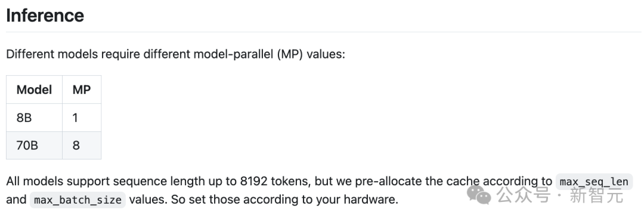
Task: Click the 8B model cell
Action: point(34,118)
